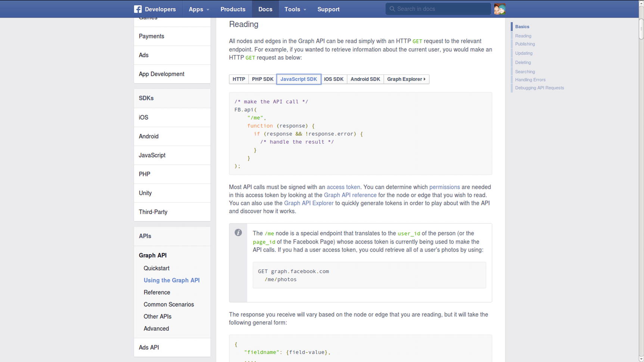The width and height of the screenshot is (644, 362).
Task: Switch to the HTTP code tab
Action: tap(239, 79)
